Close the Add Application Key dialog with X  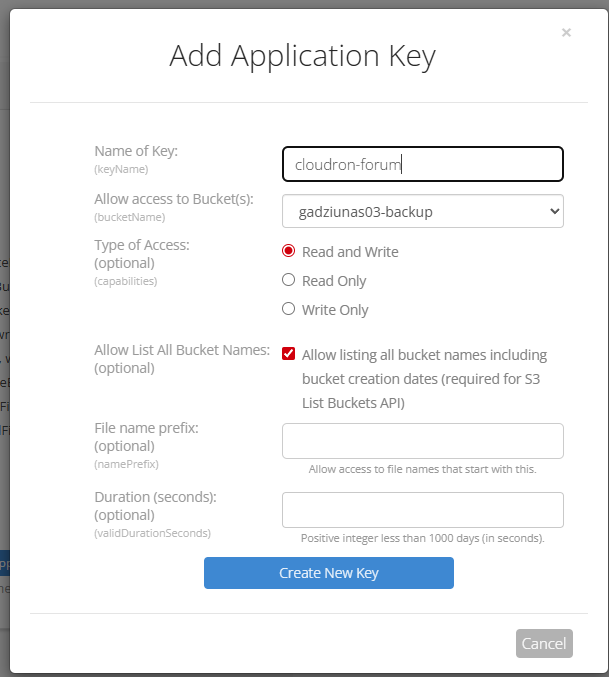[x=566, y=33]
